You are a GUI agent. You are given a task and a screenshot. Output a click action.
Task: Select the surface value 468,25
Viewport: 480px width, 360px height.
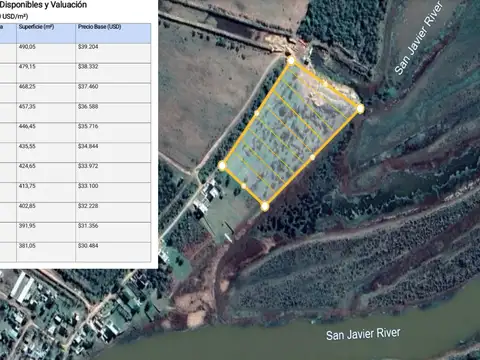coord(27,87)
